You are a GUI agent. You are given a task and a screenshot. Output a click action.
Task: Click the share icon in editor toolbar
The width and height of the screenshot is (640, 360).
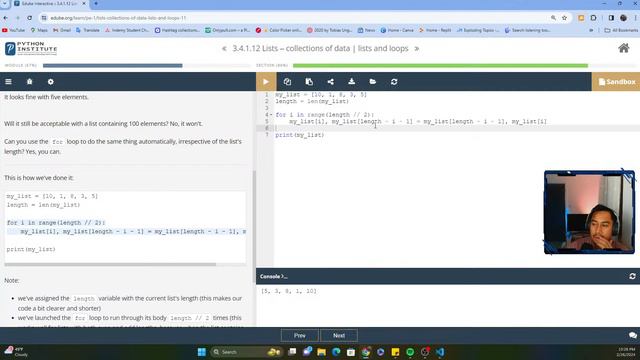click(330, 82)
